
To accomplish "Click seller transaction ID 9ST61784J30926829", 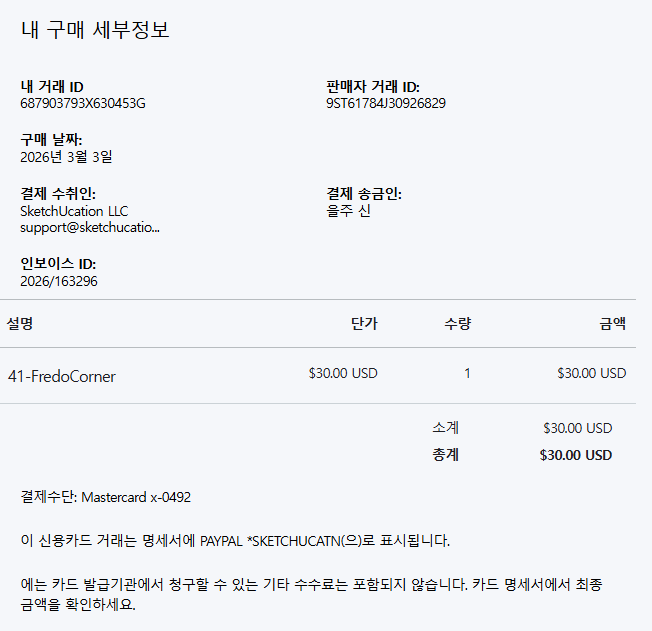I will [x=386, y=103].
